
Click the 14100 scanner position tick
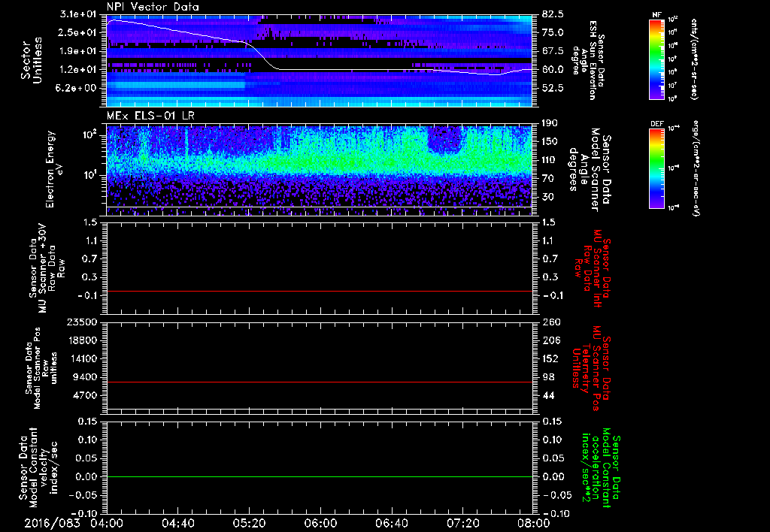[x=82, y=358]
